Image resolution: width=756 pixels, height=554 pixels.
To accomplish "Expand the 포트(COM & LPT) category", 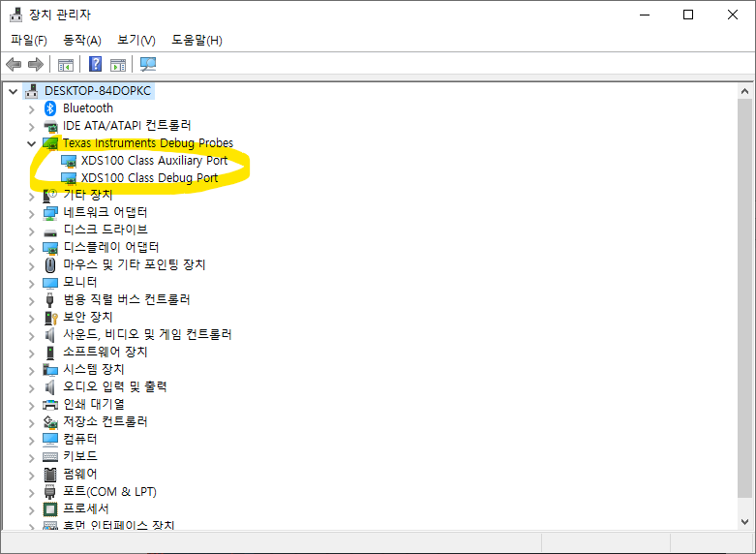I will click(x=32, y=492).
